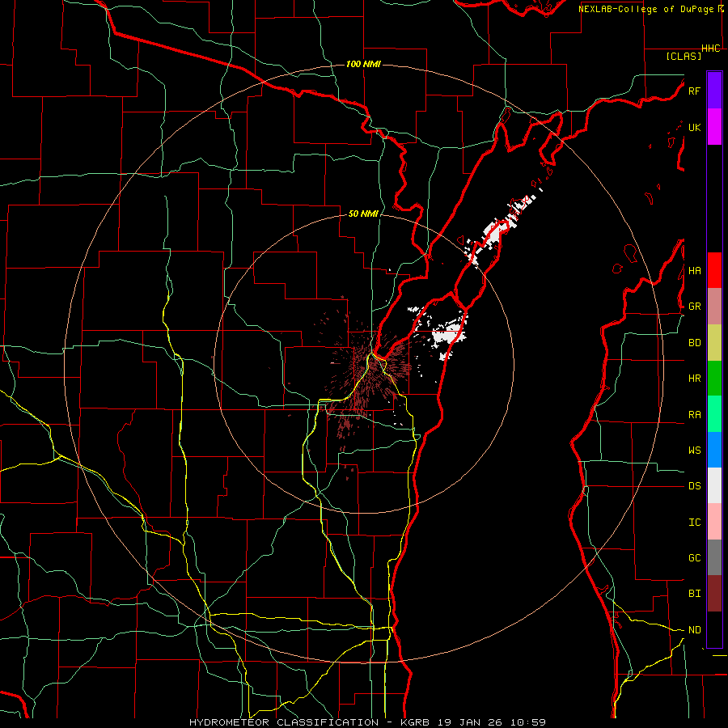Click the WS blue legend swatch
Image resolution: width=728 pixels, height=728 pixels.
[714, 450]
